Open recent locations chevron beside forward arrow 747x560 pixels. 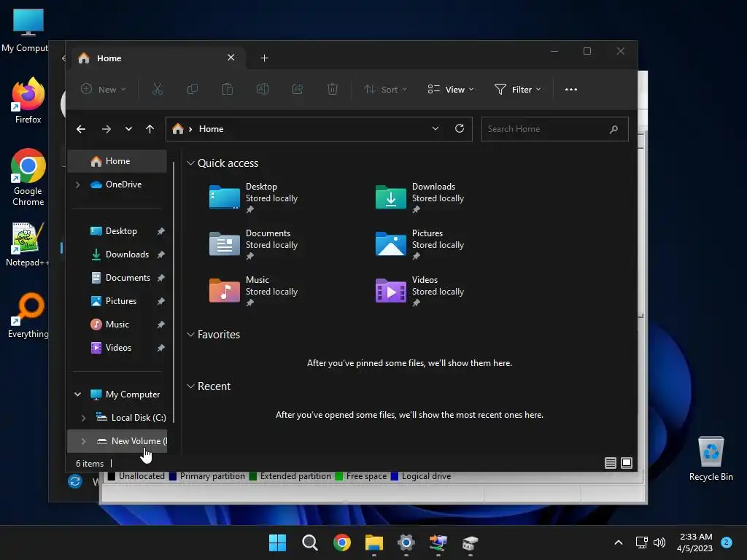point(128,129)
